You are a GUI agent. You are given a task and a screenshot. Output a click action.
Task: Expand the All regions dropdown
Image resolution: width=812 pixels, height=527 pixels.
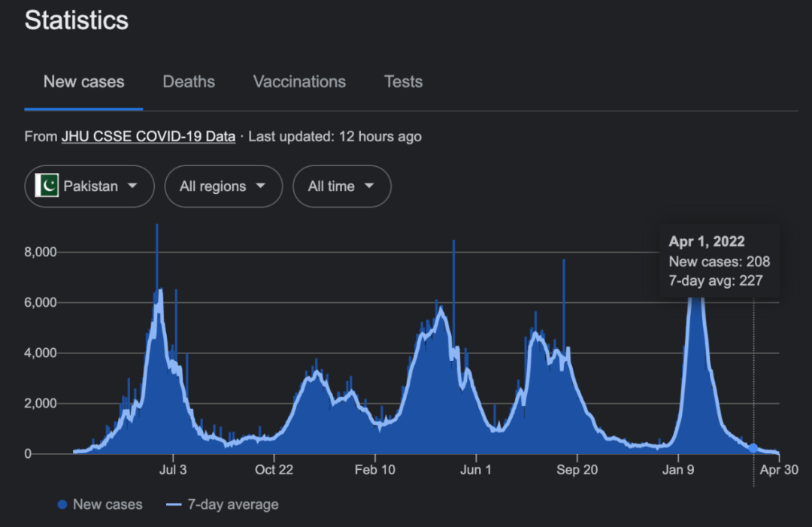click(223, 186)
